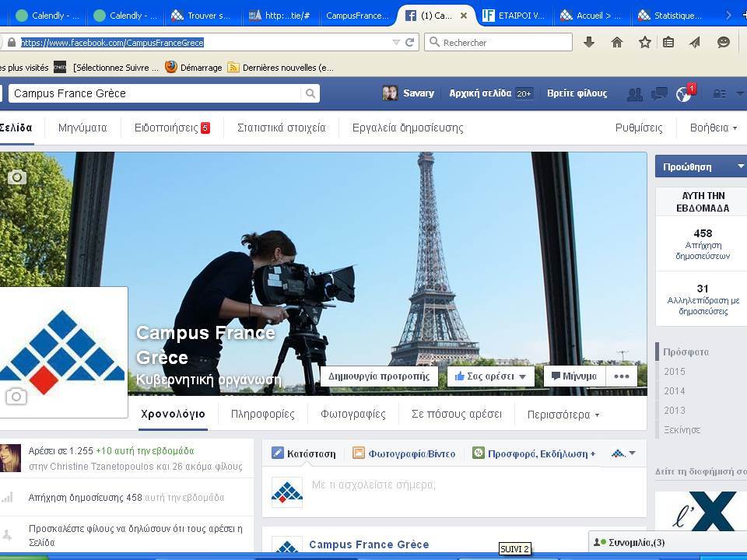Screen dimensions: 747x560
Task: Click the padlock site identity icon
Action: pyautogui.click(x=12, y=42)
